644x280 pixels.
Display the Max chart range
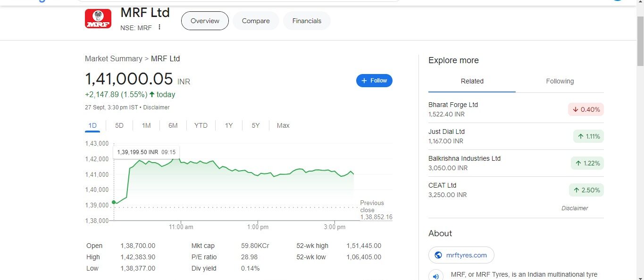pyautogui.click(x=283, y=125)
